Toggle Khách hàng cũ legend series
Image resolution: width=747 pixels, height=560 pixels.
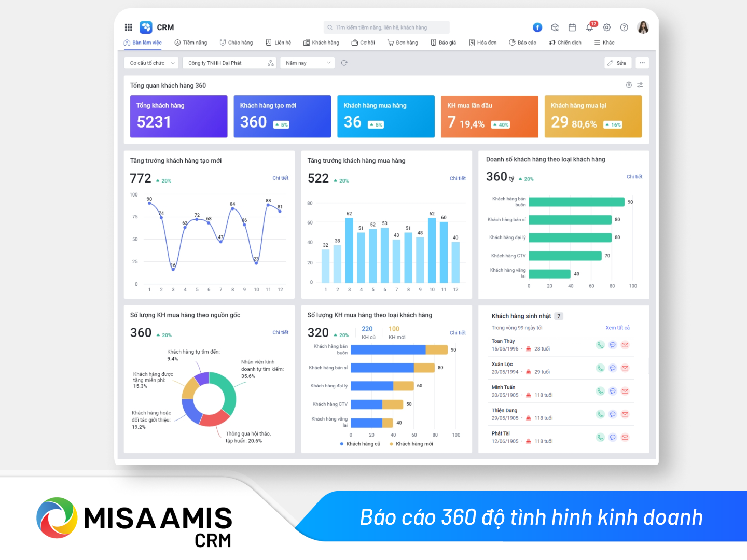(x=360, y=444)
